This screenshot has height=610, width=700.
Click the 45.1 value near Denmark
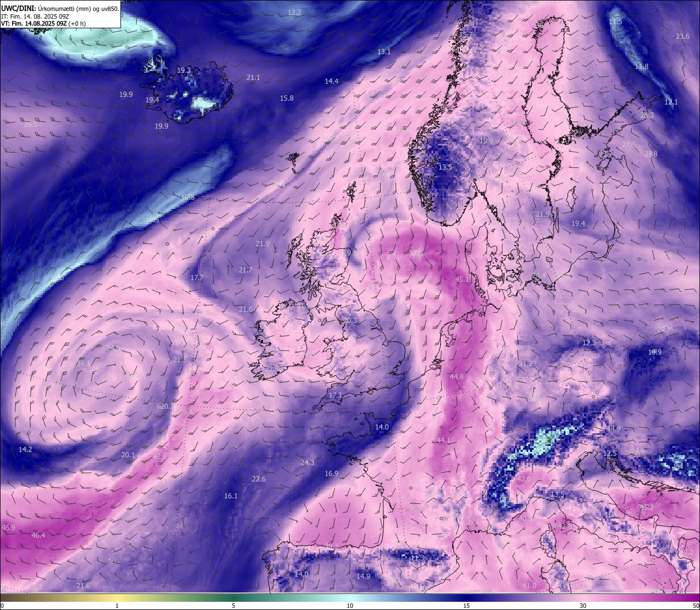point(462,279)
